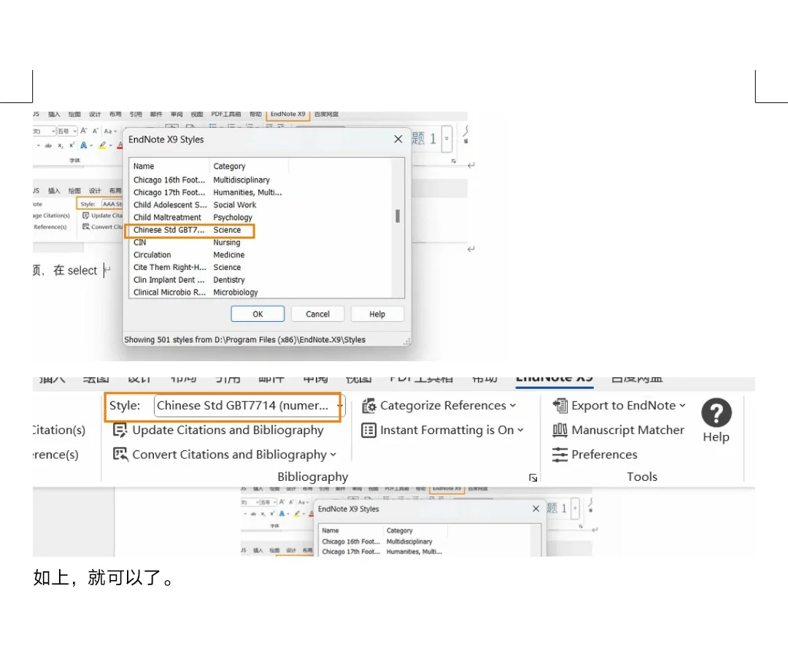Open 邮件 tab in the upper screenshot
Viewport: 788px width, 672px height.
pyautogui.click(x=156, y=115)
